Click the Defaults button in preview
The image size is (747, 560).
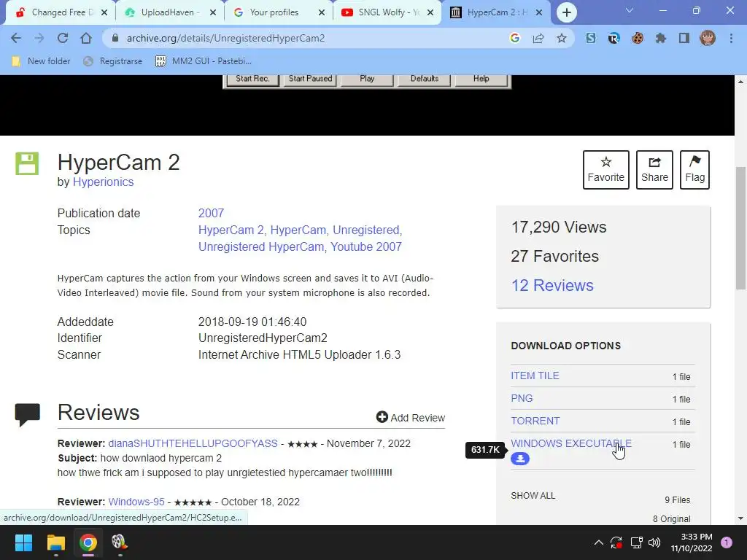coord(424,79)
